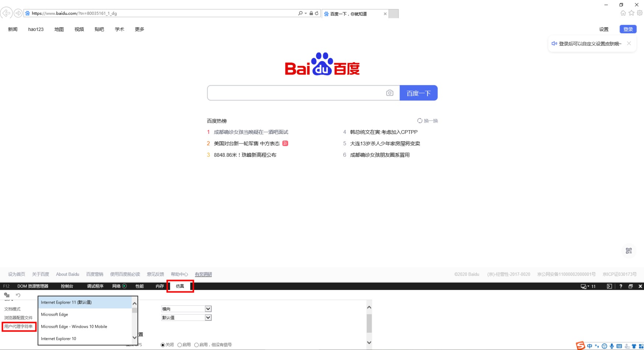Switch to 内存 tab
This screenshot has height=350, width=644.
point(160,286)
